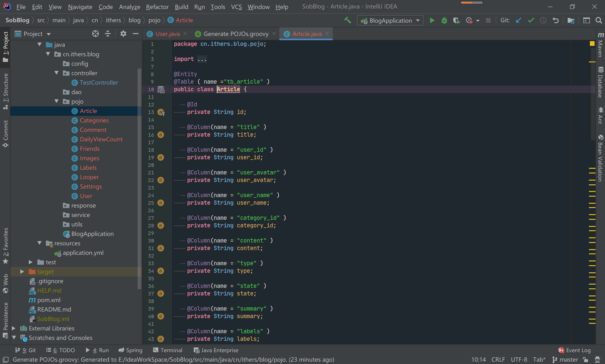Image resolution: width=605 pixels, height=364 pixels.
Task: Expand the target folder
Action: click(x=22, y=272)
